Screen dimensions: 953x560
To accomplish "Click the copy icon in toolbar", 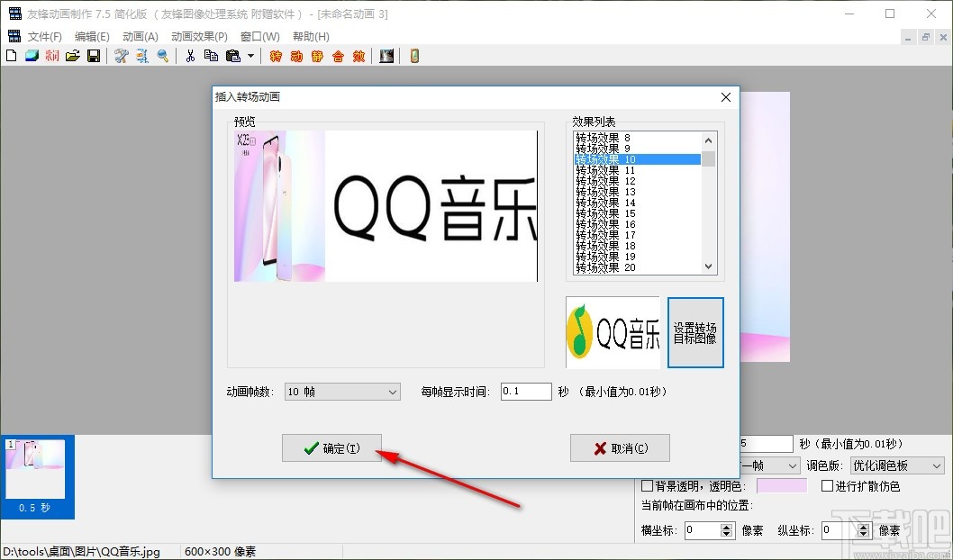I will point(211,56).
